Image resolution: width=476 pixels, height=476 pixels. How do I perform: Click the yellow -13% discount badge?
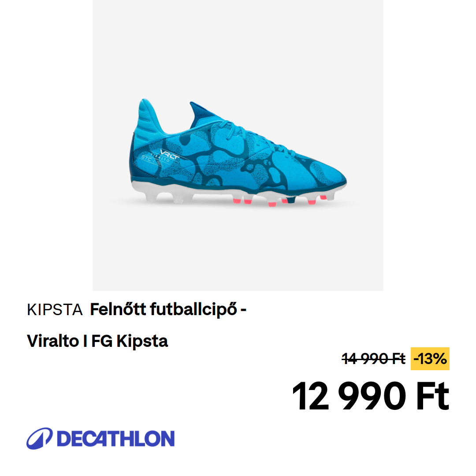430,359
